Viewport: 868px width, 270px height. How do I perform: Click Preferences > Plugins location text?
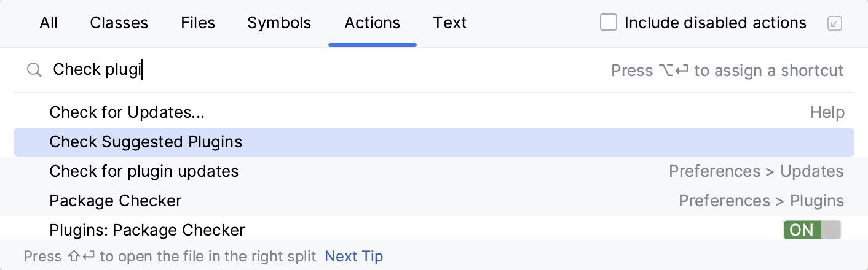click(x=761, y=201)
